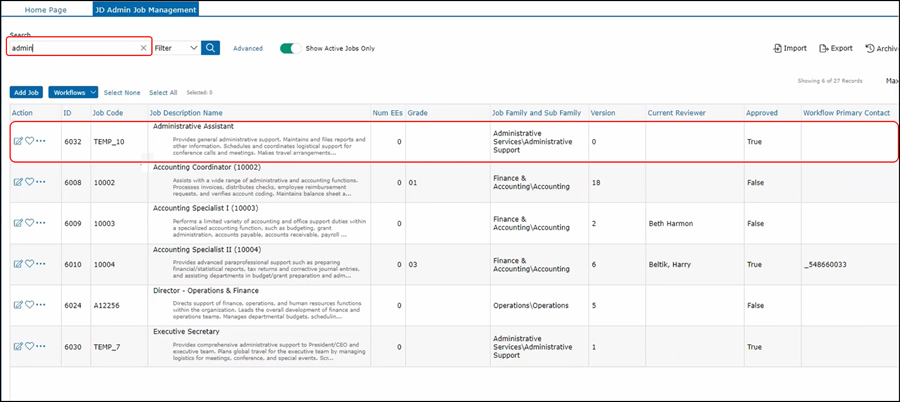Open the Filter dropdown
The image size is (900, 402).
[x=176, y=48]
